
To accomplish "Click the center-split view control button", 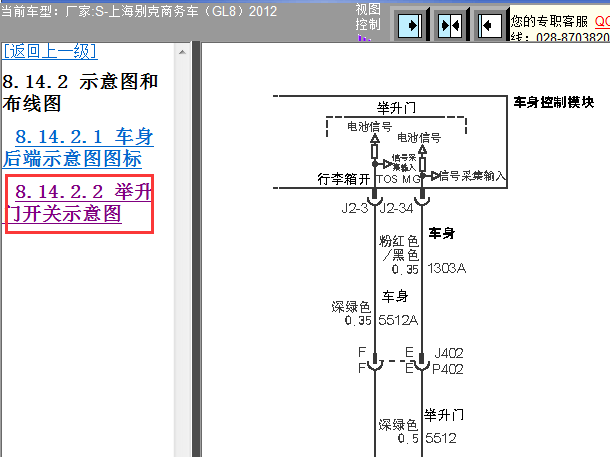I will coord(450,25).
